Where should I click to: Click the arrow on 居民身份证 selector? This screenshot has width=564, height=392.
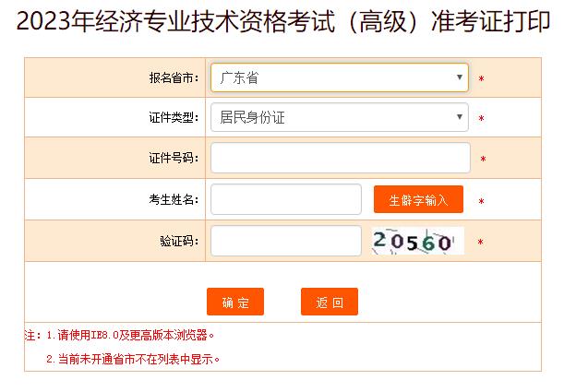click(460, 117)
